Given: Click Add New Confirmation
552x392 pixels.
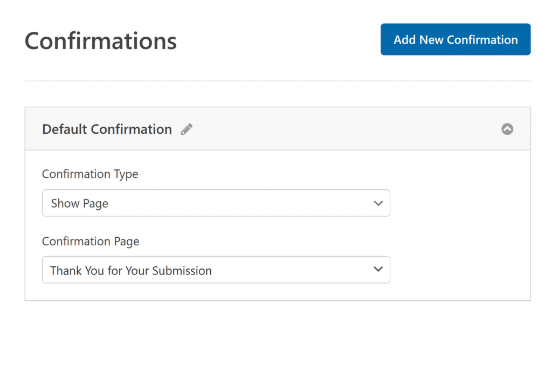Looking at the screenshot, I should 456,39.
